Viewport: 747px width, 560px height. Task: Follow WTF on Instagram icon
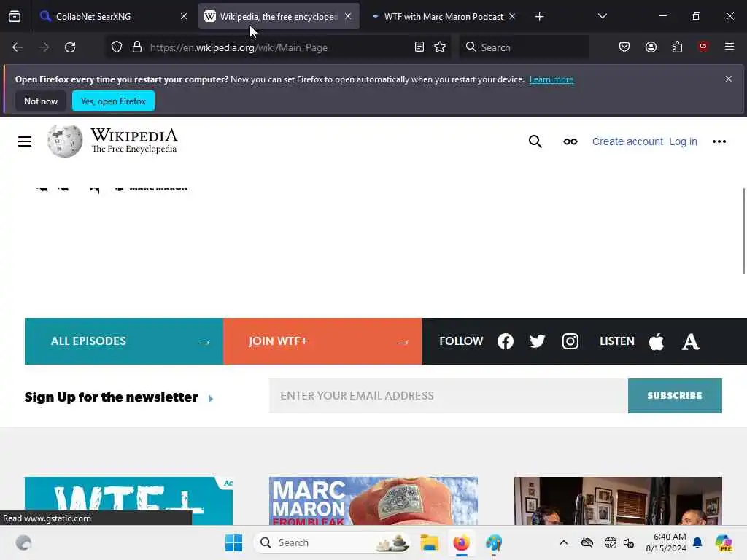(570, 341)
